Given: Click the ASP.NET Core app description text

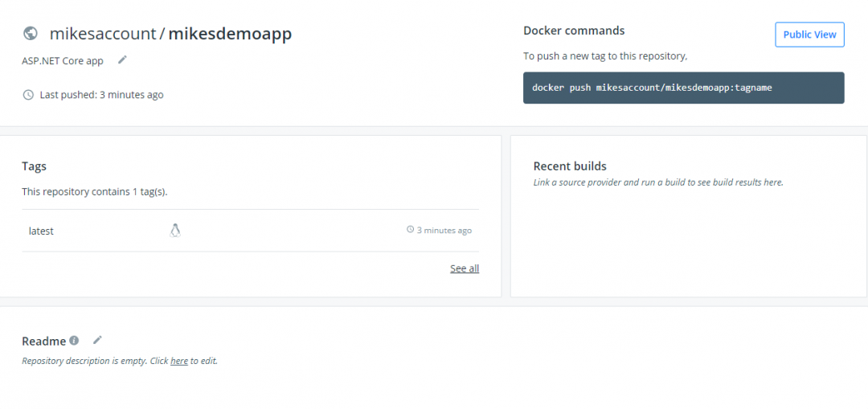Looking at the screenshot, I should pyautogui.click(x=63, y=61).
